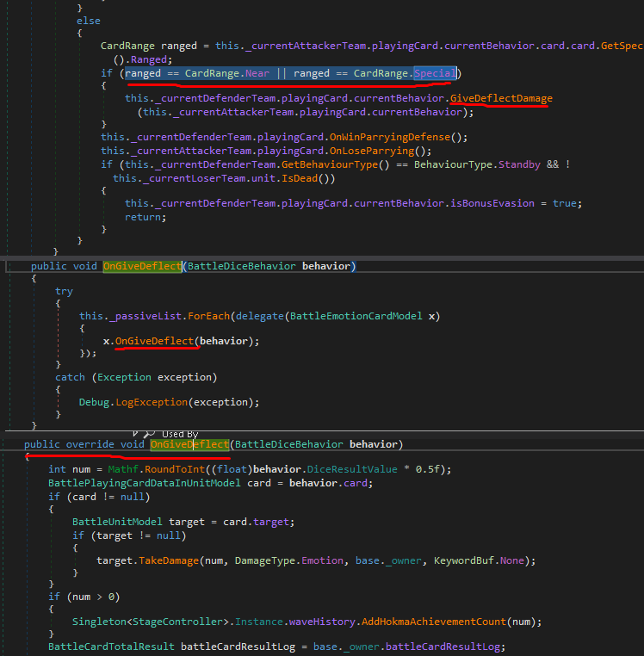Click BehaviourType before .Standby
This screenshot has width=644, height=656.
(x=453, y=164)
